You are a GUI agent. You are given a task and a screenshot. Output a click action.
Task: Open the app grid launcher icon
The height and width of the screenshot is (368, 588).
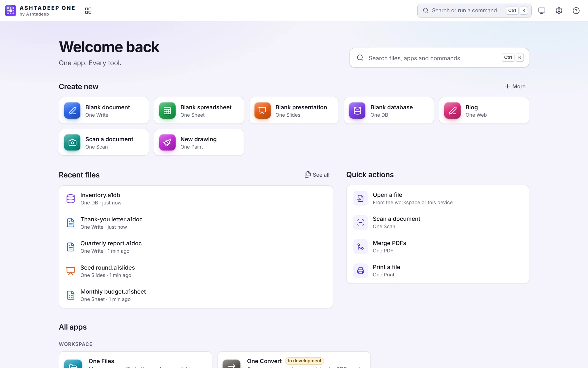pos(88,11)
